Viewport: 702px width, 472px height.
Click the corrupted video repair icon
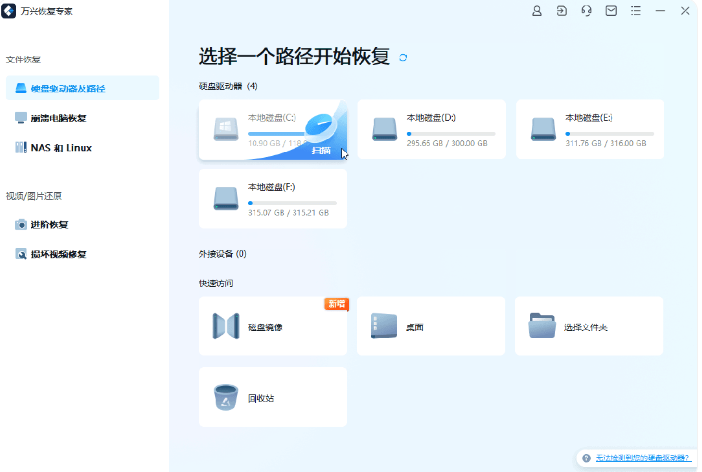tap(21, 254)
